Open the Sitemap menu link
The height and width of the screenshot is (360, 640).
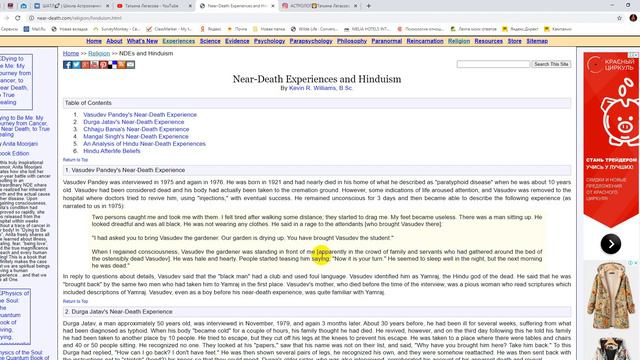point(537,41)
